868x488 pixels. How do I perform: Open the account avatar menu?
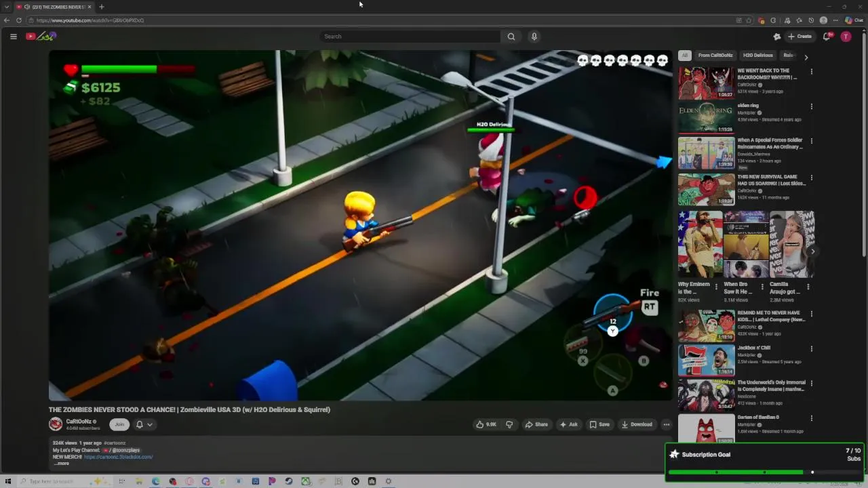(846, 37)
